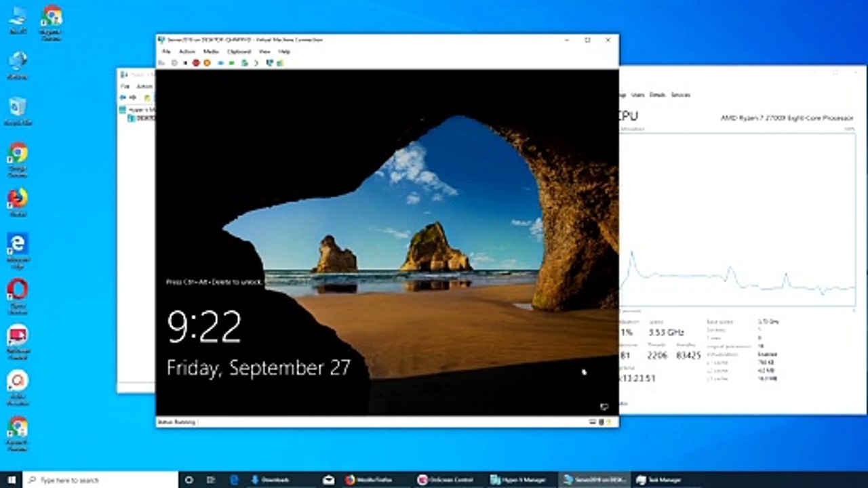Open Firefox desktop shortcut

tap(18, 202)
